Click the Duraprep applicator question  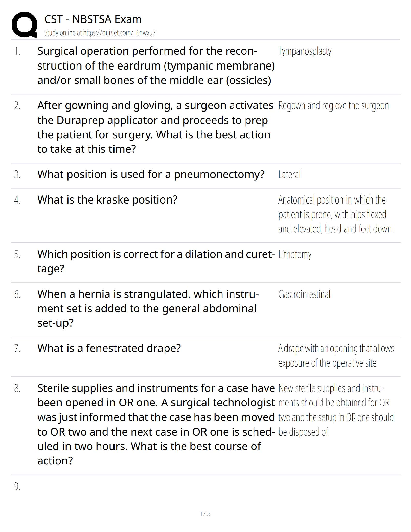(x=155, y=127)
